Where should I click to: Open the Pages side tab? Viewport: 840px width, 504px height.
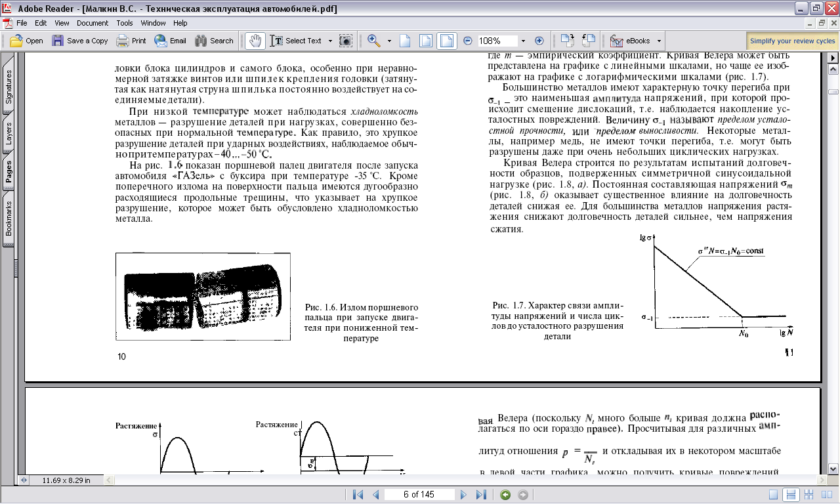[9, 172]
